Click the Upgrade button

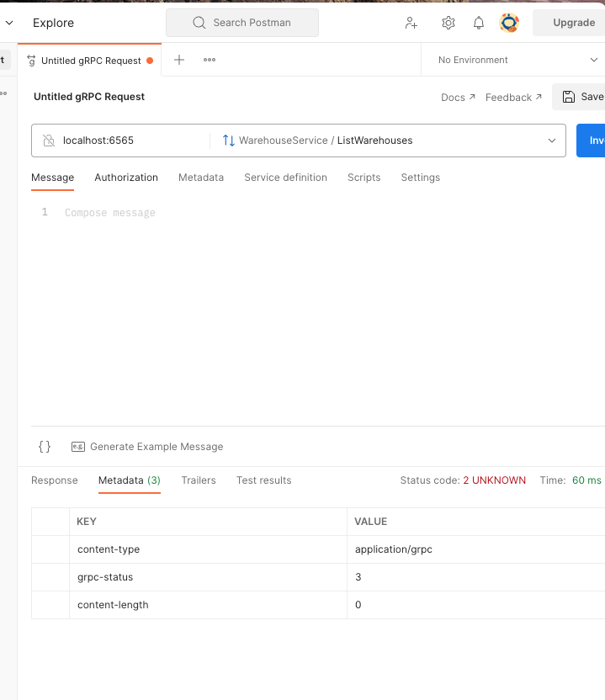pyautogui.click(x=570, y=23)
